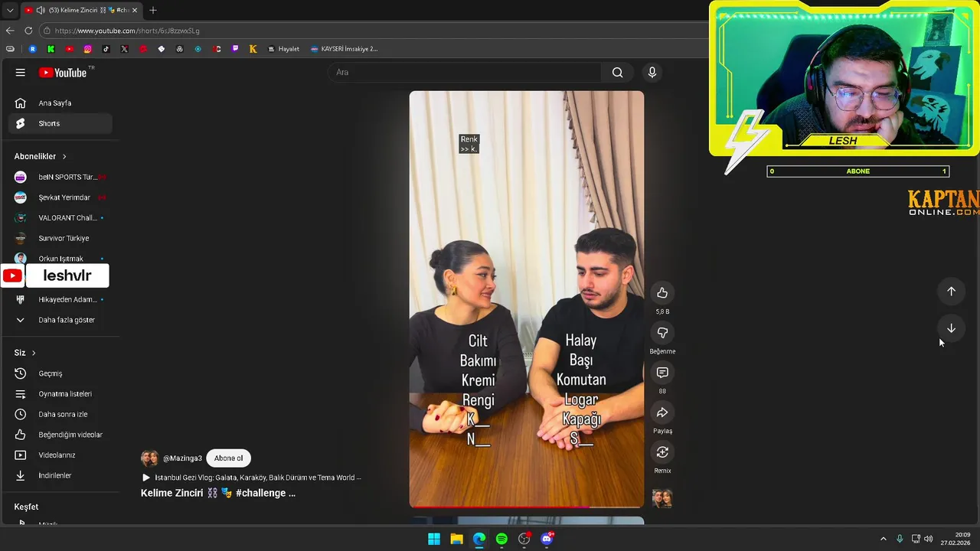
Task: Open the Kick bookmark icon
Action: click(51, 49)
